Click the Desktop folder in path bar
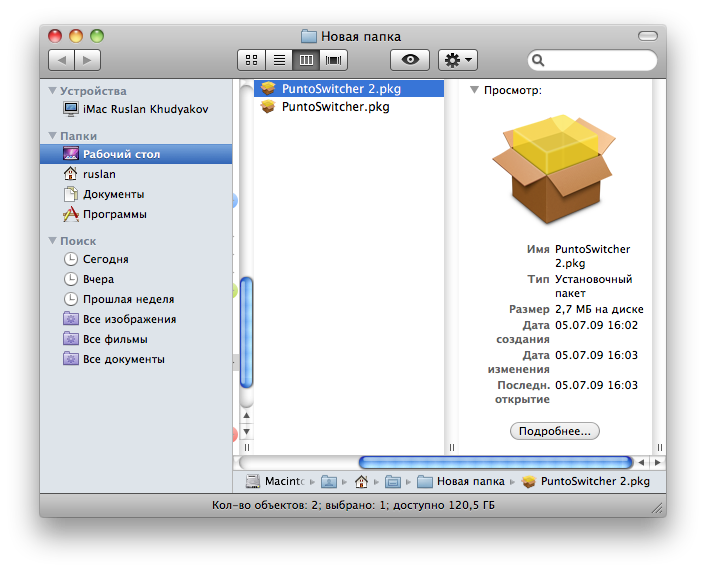The image size is (706, 572). click(x=393, y=482)
